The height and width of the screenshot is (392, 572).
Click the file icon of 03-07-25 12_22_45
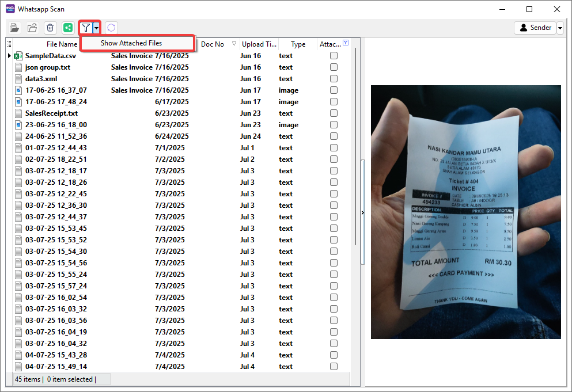coord(18,194)
